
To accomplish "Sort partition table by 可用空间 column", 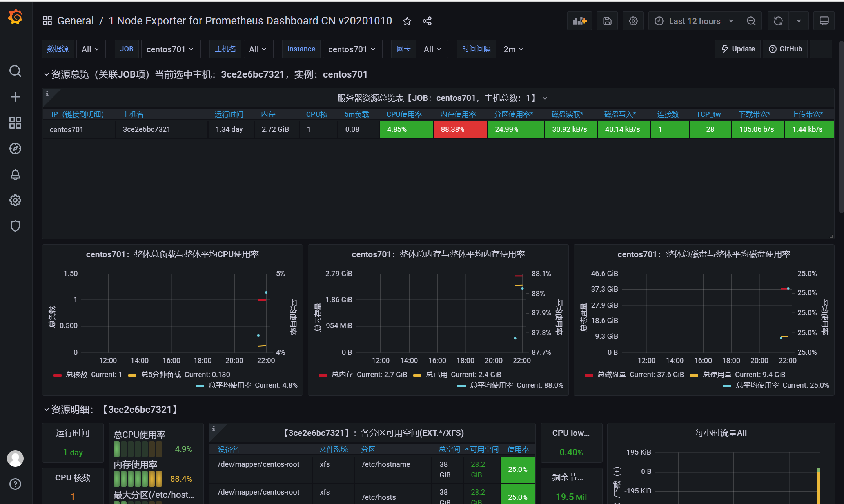I will [484, 450].
